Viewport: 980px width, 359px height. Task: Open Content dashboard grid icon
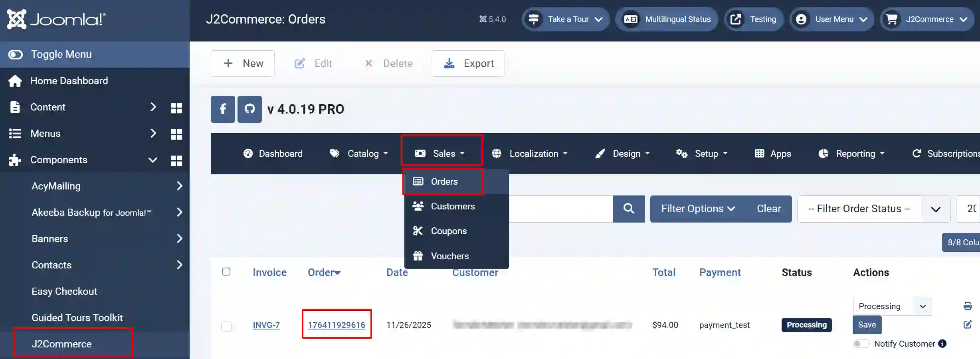(x=176, y=108)
